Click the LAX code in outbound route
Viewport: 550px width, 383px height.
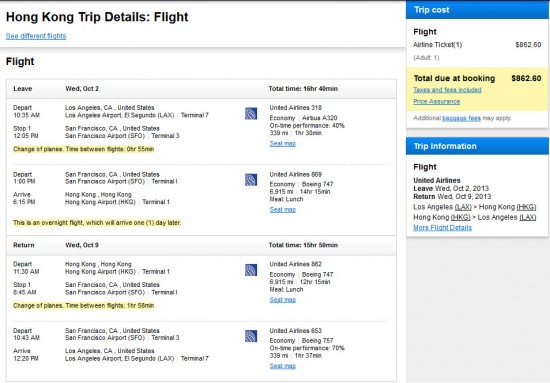tap(465, 207)
